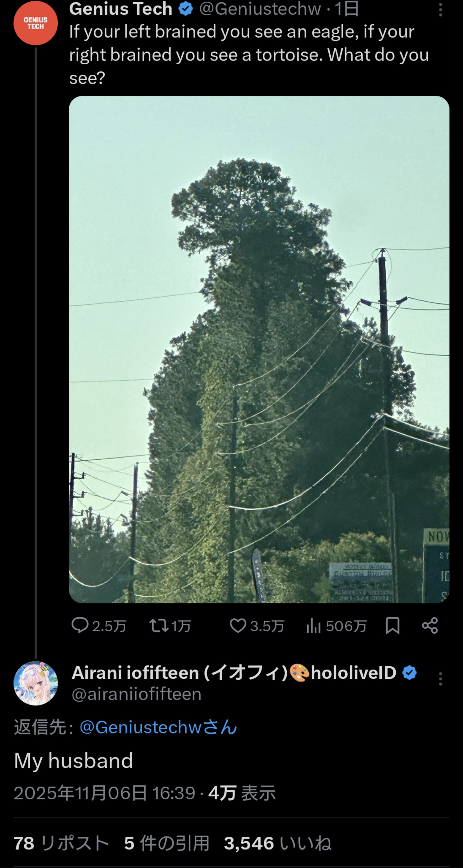
Task: Open Airani iofifteen's profile picture
Action: pos(35,683)
